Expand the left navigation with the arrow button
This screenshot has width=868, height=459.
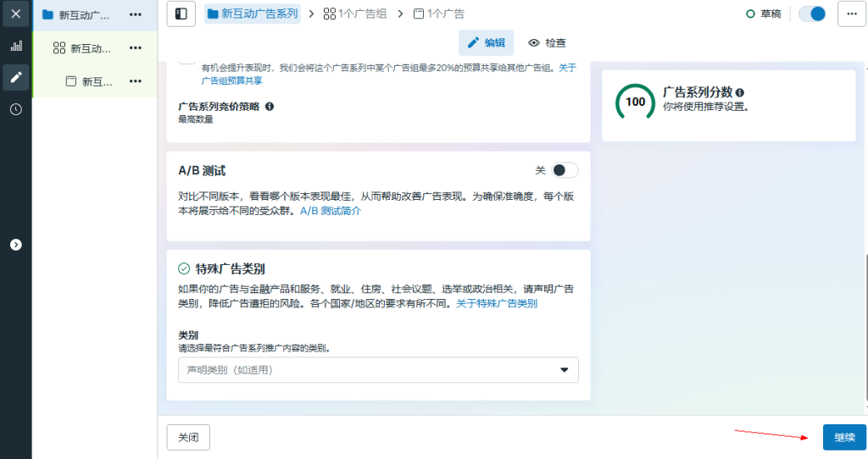tap(15, 245)
